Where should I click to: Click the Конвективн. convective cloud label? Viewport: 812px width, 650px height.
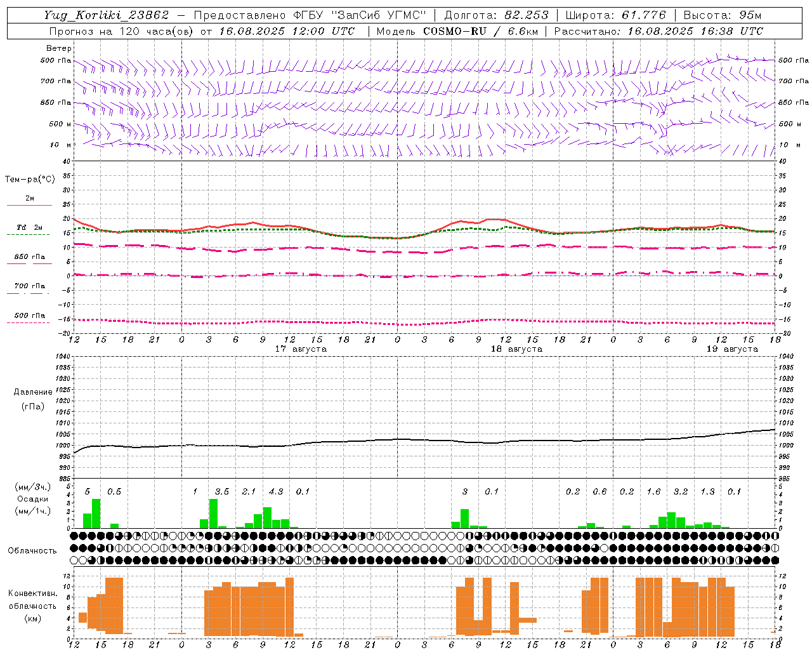point(32,594)
